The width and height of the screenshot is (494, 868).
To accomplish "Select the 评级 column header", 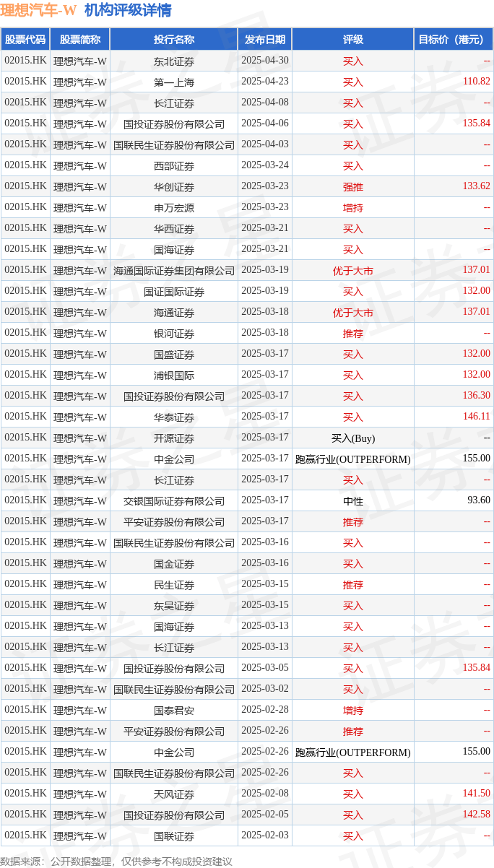I will [x=353, y=40].
